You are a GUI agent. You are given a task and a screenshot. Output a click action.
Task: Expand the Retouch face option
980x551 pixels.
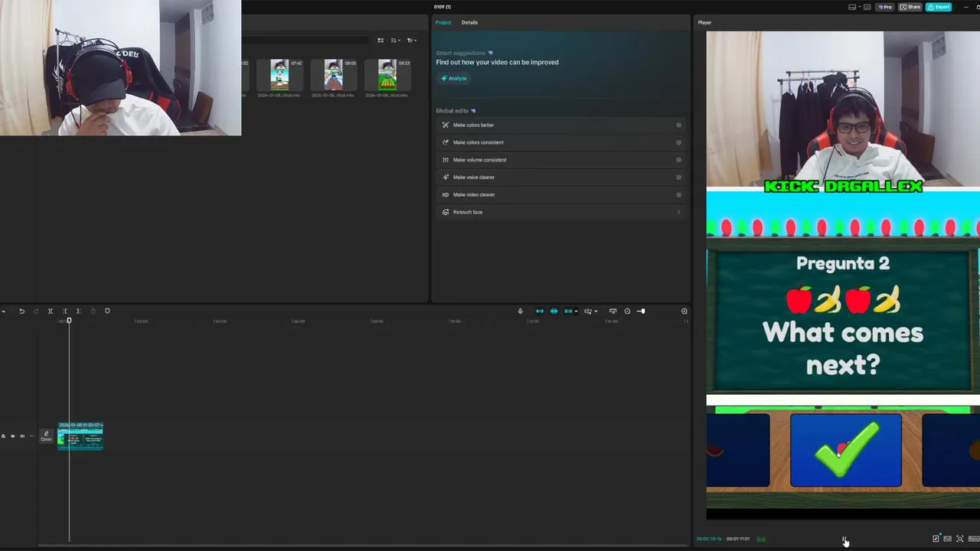click(678, 212)
